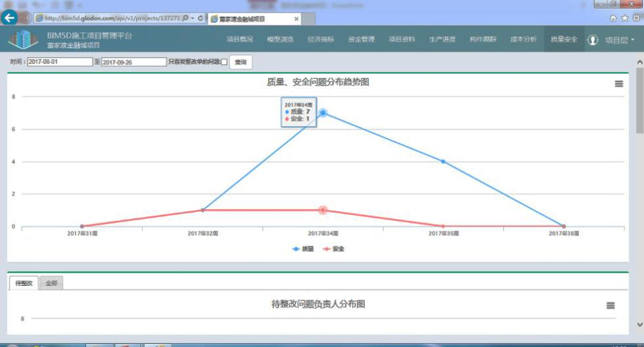This screenshot has width=644, height=347.
Task: Open 模型浏览 menu
Action: point(280,39)
